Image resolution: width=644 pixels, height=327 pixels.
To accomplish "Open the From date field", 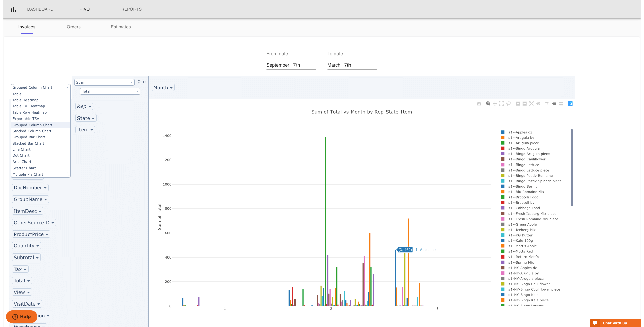I will click(291, 65).
